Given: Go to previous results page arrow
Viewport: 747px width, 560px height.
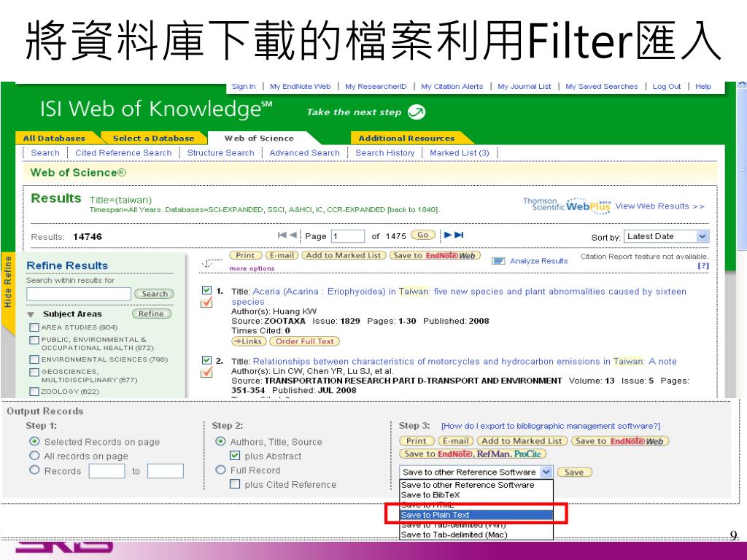Looking at the screenshot, I should [x=293, y=235].
